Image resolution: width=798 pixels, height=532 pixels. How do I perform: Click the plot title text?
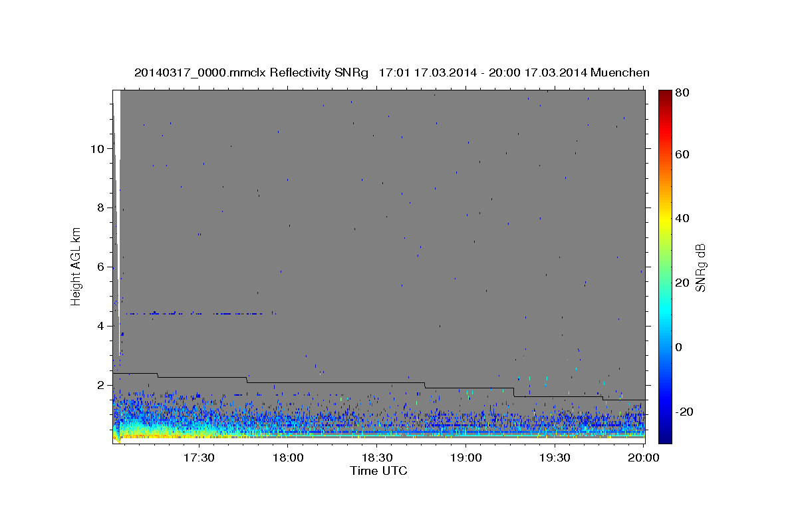click(392, 72)
